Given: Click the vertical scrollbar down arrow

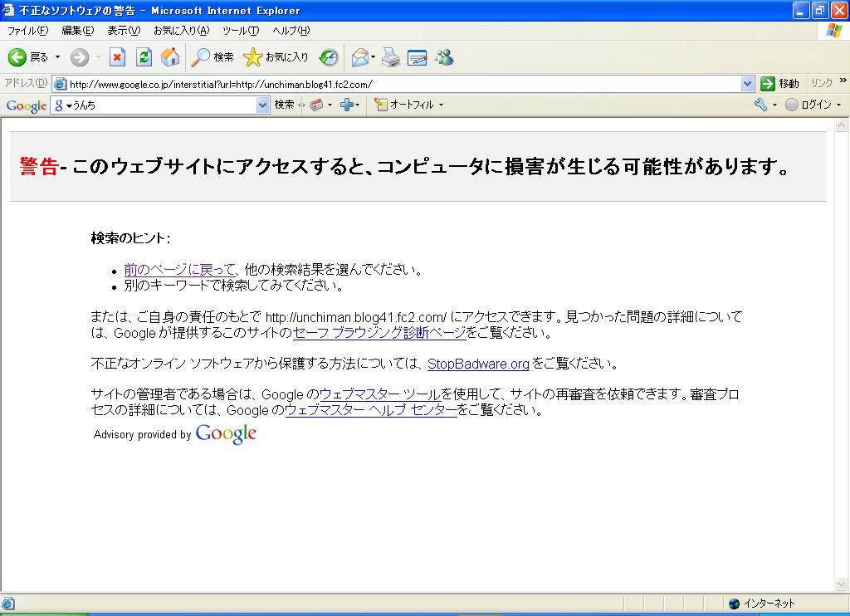Looking at the screenshot, I should point(842,584).
